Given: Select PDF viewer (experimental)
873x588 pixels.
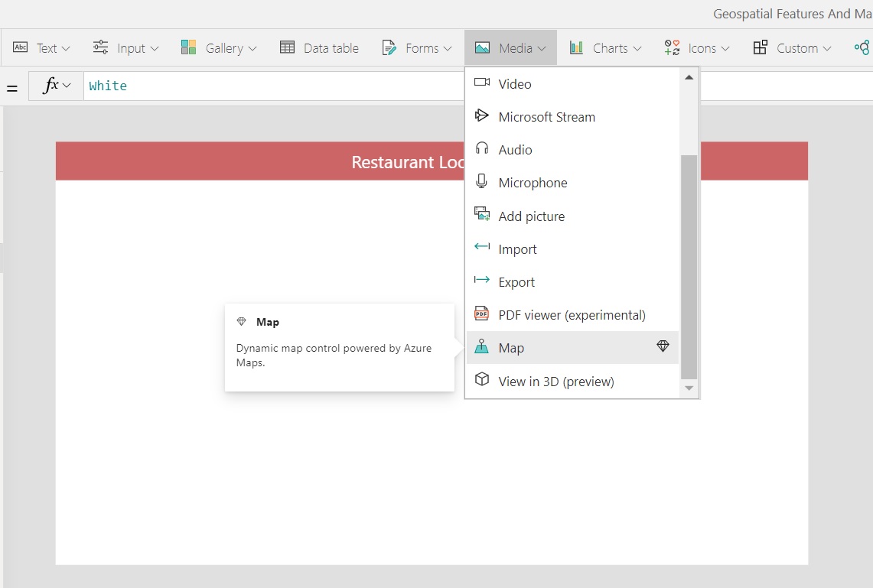Looking at the screenshot, I should point(571,315).
